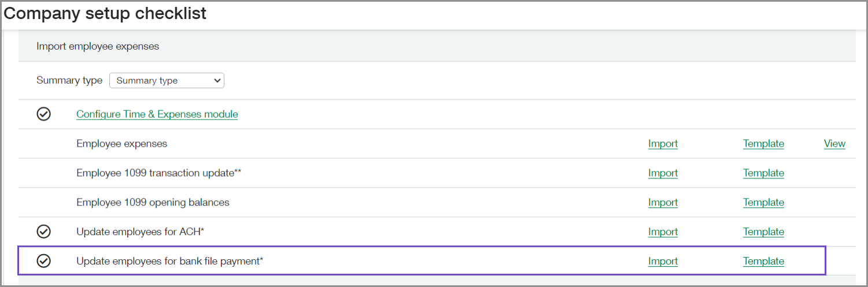
Task: Click checkmark icon beside Update employees for ACH
Action: pyautogui.click(x=44, y=232)
